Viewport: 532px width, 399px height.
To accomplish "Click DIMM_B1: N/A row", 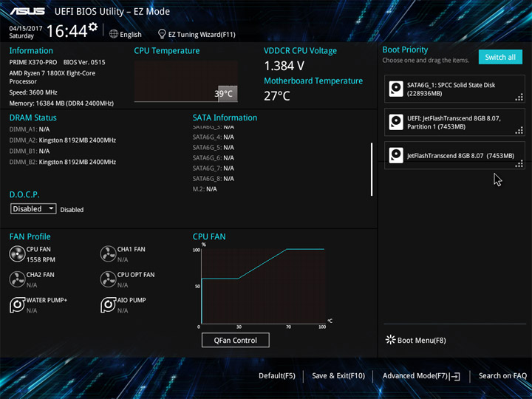I will coord(29,151).
